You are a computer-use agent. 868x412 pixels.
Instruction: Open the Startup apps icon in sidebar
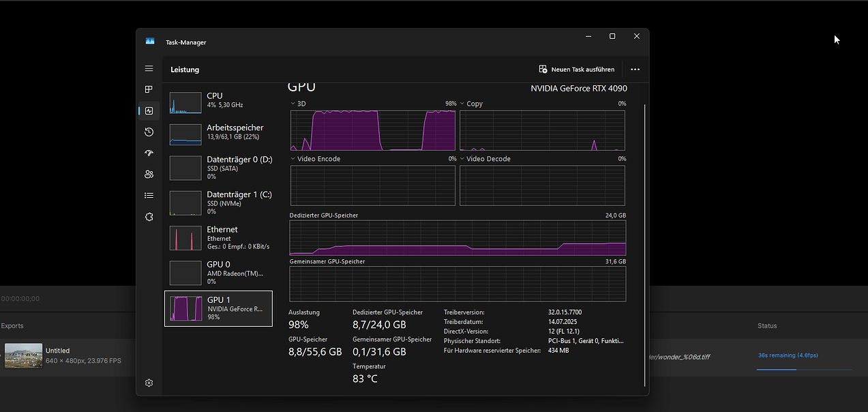point(149,153)
